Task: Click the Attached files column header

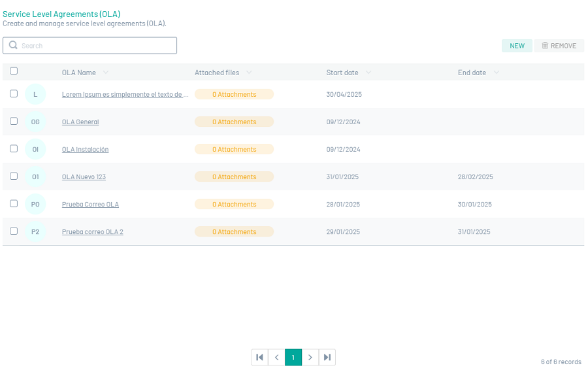Action: coord(217,73)
